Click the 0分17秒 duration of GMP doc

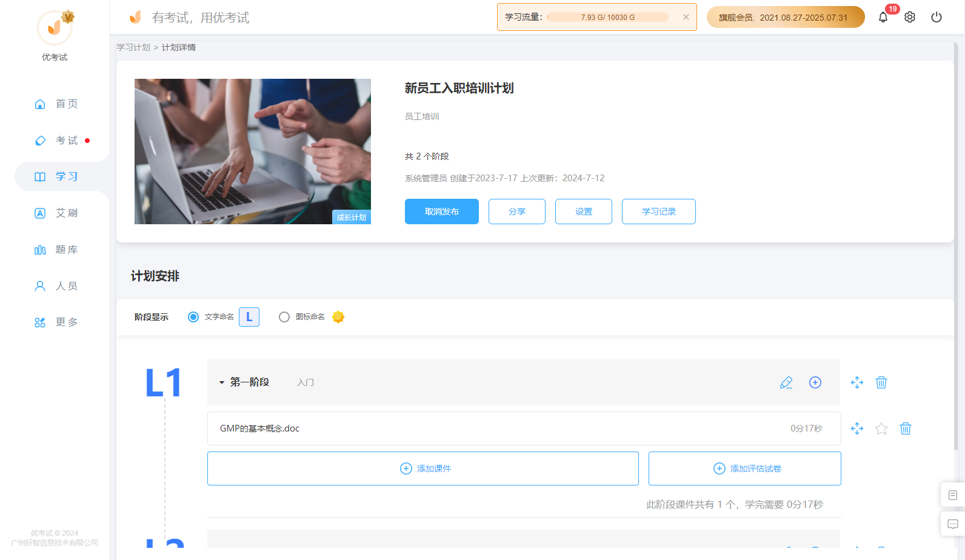(x=806, y=428)
